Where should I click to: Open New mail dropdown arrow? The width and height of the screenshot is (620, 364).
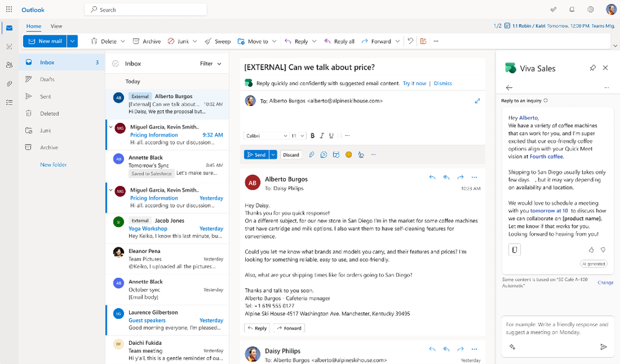[73, 41]
